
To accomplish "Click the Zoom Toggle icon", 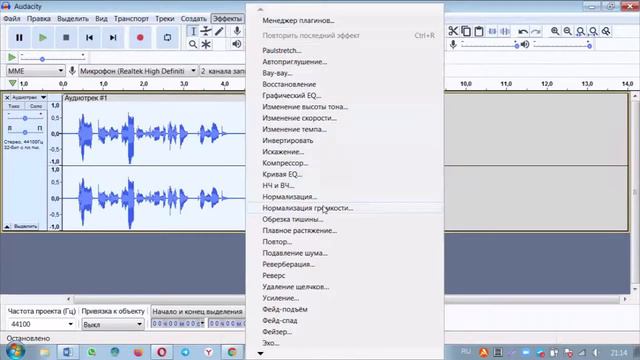I will click(x=607, y=31).
